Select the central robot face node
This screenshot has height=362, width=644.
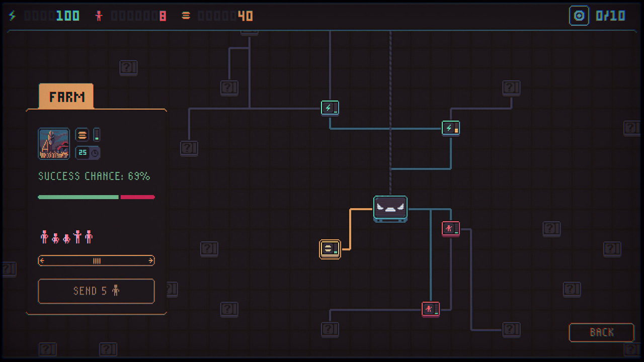pos(390,208)
